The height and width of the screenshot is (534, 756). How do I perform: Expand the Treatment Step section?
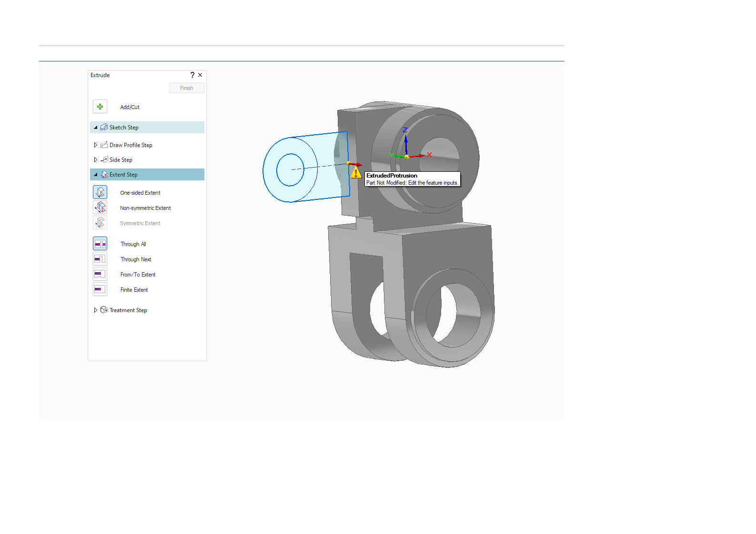[95, 310]
